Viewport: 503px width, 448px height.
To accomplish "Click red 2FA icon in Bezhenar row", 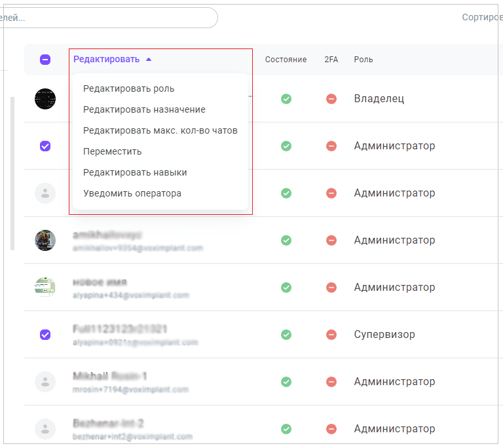I will 331,429.
